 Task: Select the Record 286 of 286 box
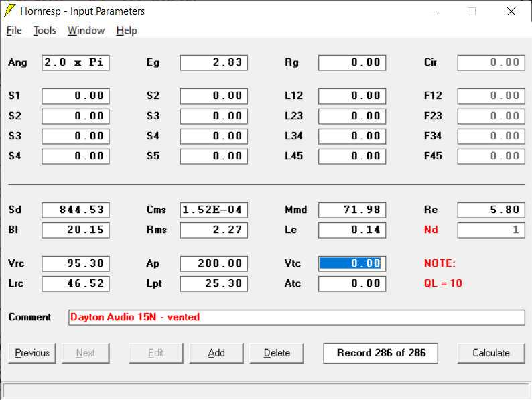(381, 353)
